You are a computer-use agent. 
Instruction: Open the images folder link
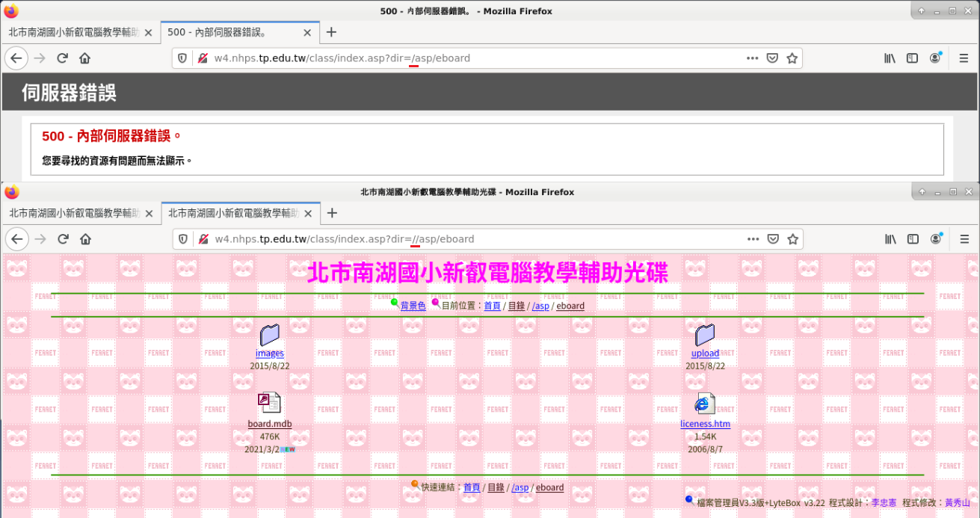[x=270, y=354]
